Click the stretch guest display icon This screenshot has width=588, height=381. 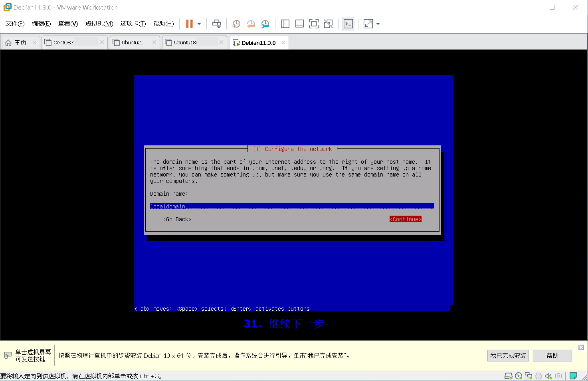pyautogui.click(x=368, y=24)
